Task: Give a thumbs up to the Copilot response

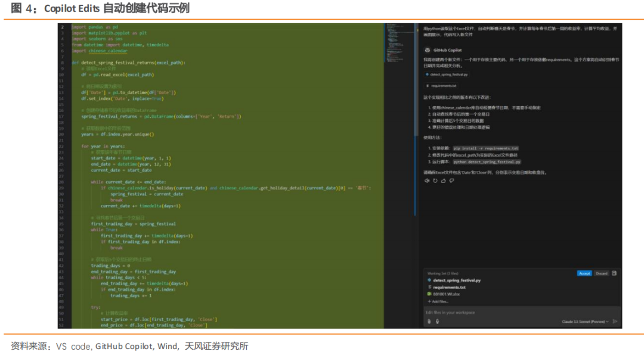Action: [x=444, y=180]
